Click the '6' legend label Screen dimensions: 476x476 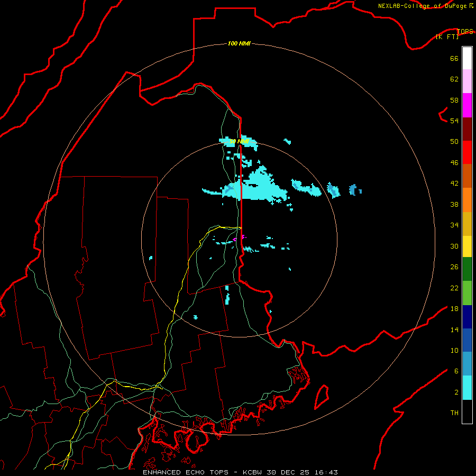[x=456, y=371]
